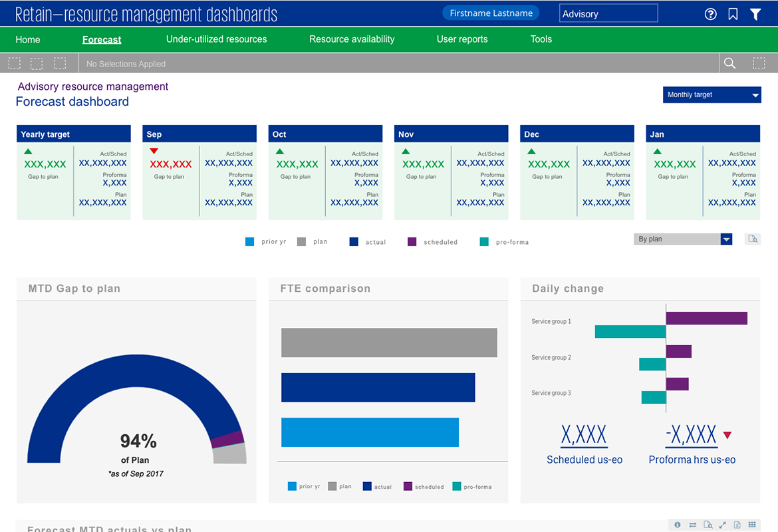Click the bookmark icon in header
778x532 pixels.
733,14
